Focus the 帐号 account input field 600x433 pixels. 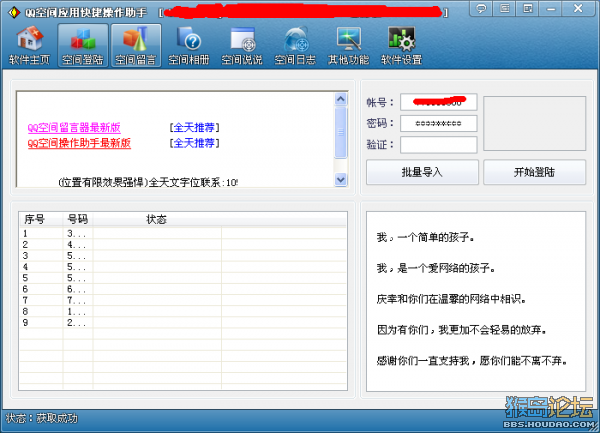point(439,102)
